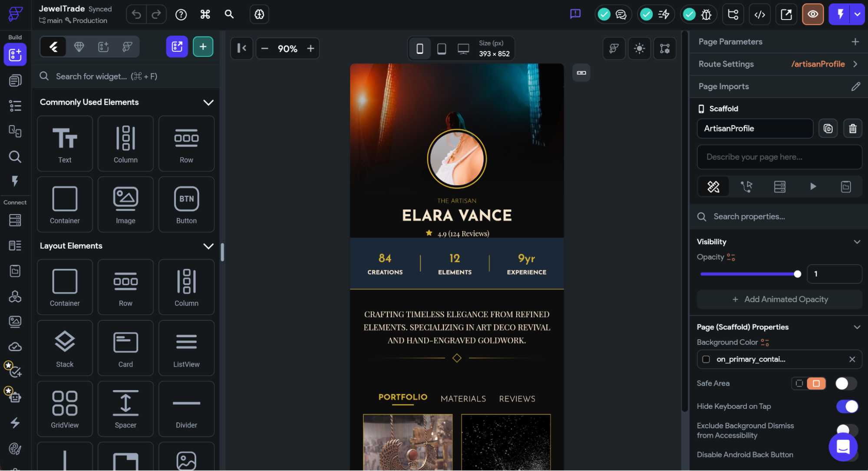Click Add Animated Opacity button
The height and width of the screenshot is (471, 868).
779,299
